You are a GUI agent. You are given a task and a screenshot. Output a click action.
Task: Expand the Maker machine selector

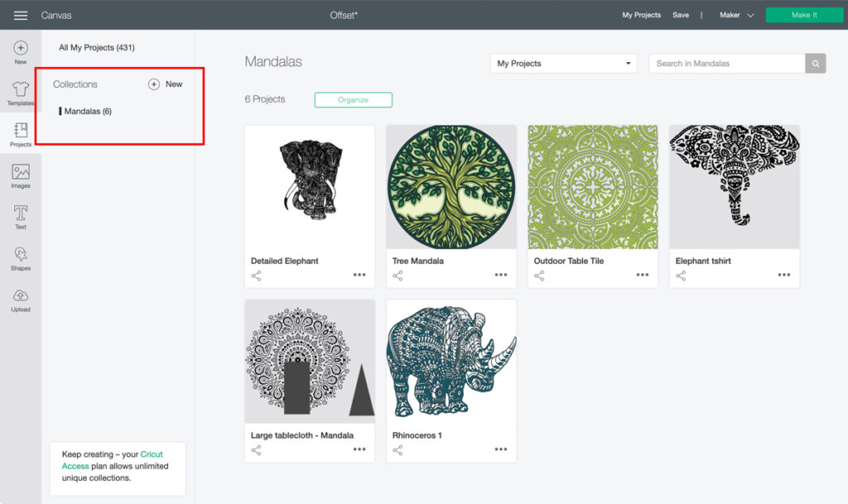736,15
